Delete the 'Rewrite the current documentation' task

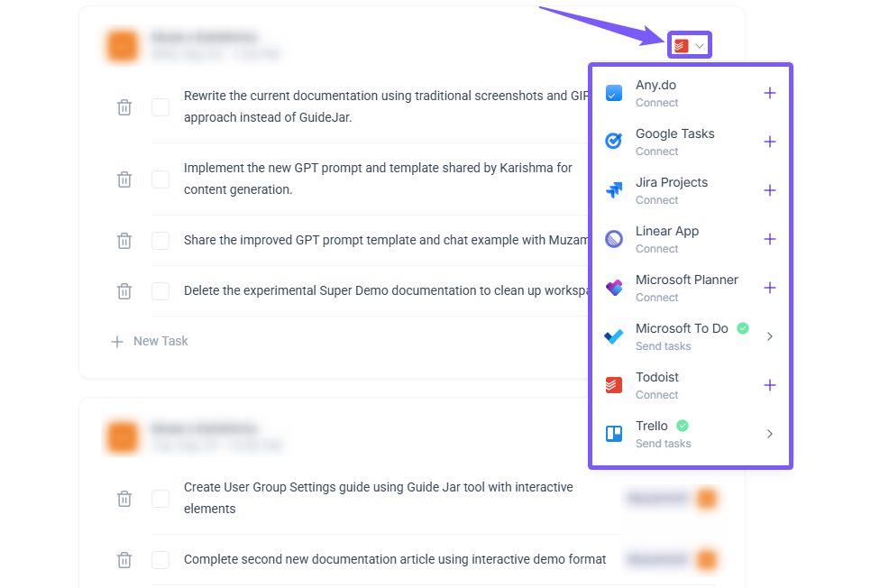coord(124,107)
